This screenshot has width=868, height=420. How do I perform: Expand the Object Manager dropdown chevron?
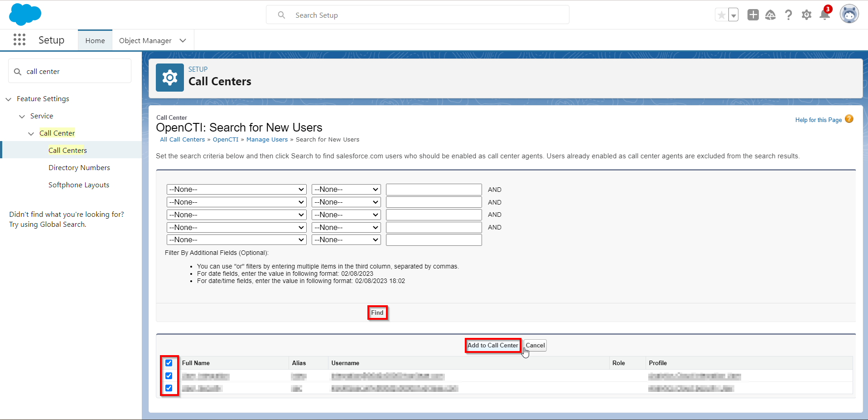click(183, 40)
